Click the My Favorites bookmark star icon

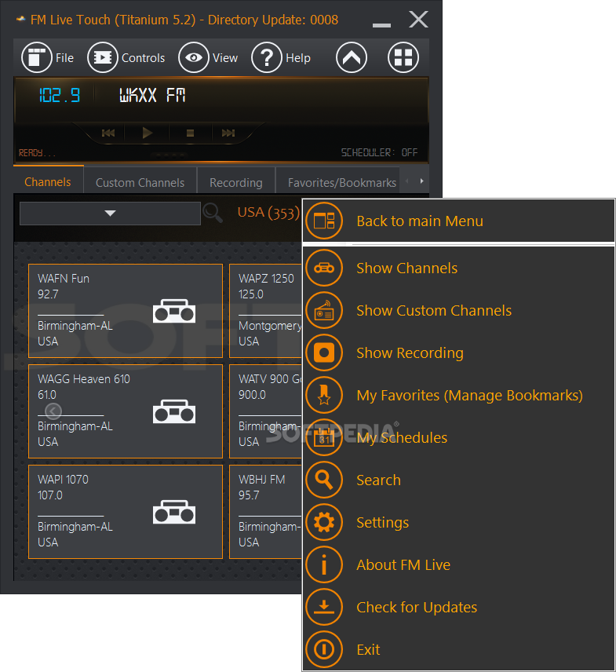pyautogui.click(x=324, y=395)
